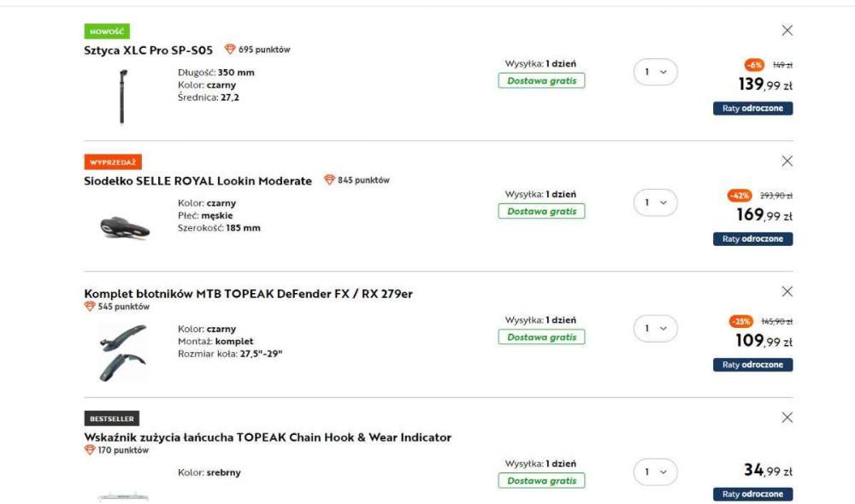The image size is (855, 504).
Task: Expand quantity selector for SELLE ROYAL saddle
Action: pyautogui.click(x=656, y=202)
